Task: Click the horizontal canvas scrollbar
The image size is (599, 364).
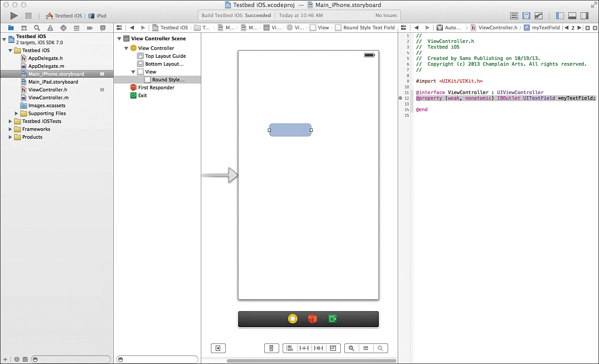Action: [312, 361]
